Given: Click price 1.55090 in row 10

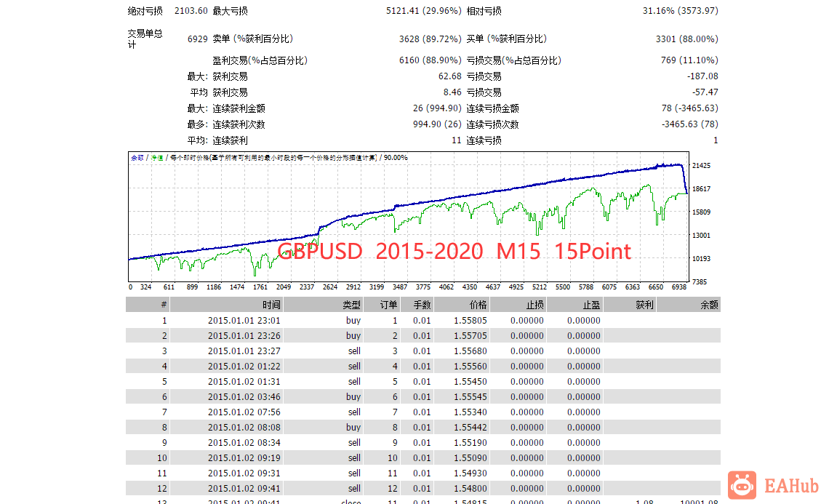Looking at the screenshot, I should tap(470, 458).
